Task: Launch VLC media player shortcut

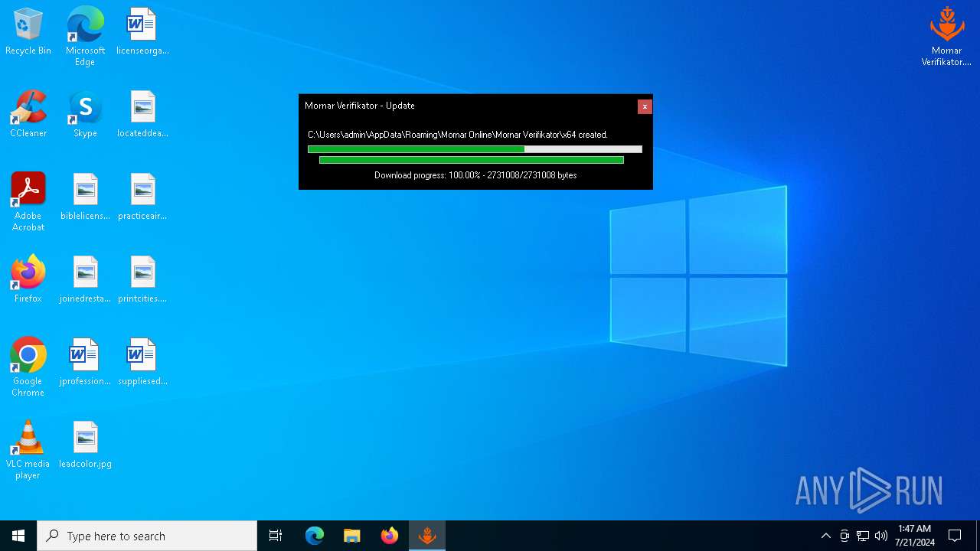Action: [x=28, y=450]
